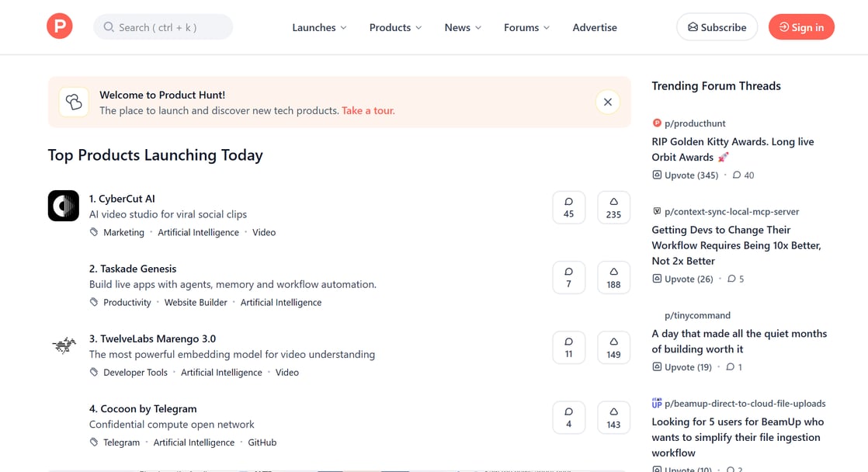Upvote Taskade Genesis with 188 votes
This screenshot has width=868, height=472.
[x=613, y=277]
